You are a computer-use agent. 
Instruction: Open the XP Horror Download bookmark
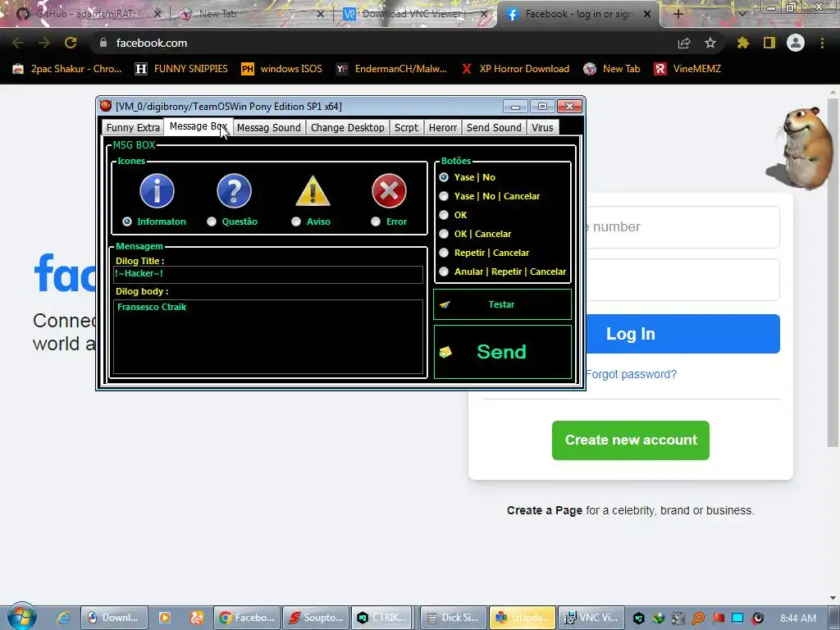click(x=516, y=69)
